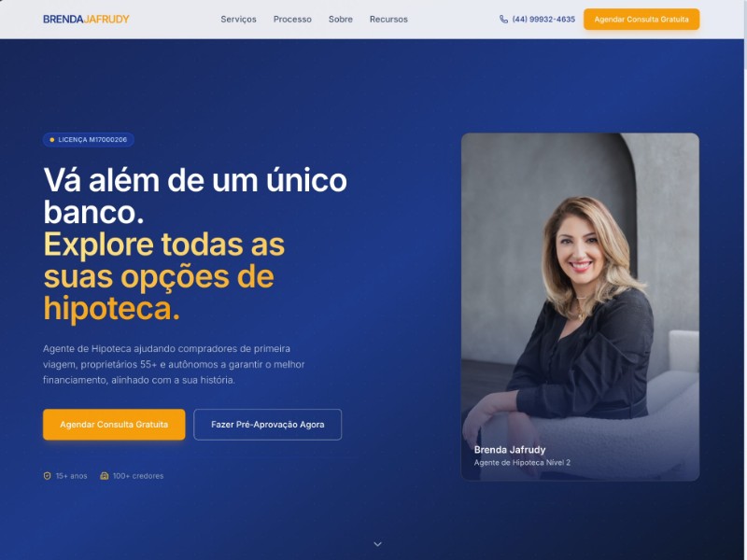Call the (44) 99932-4635 phone link
This screenshot has width=747, height=560.
543,20
